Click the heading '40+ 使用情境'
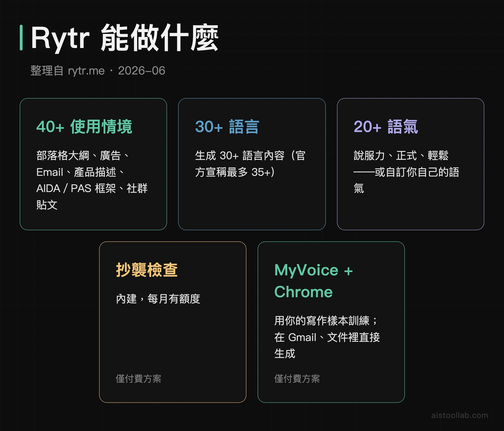This screenshot has height=431, width=504. coord(84,127)
